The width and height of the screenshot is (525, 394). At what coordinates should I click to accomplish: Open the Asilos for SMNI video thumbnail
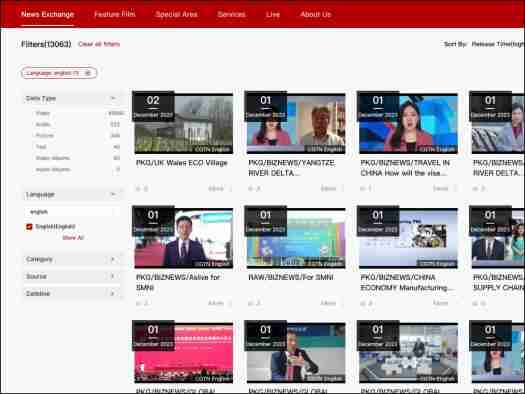click(183, 238)
